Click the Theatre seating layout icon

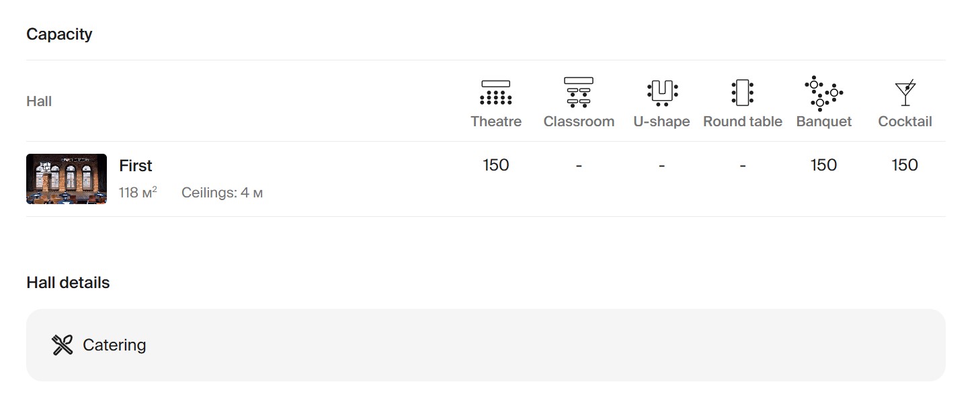click(x=496, y=93)
